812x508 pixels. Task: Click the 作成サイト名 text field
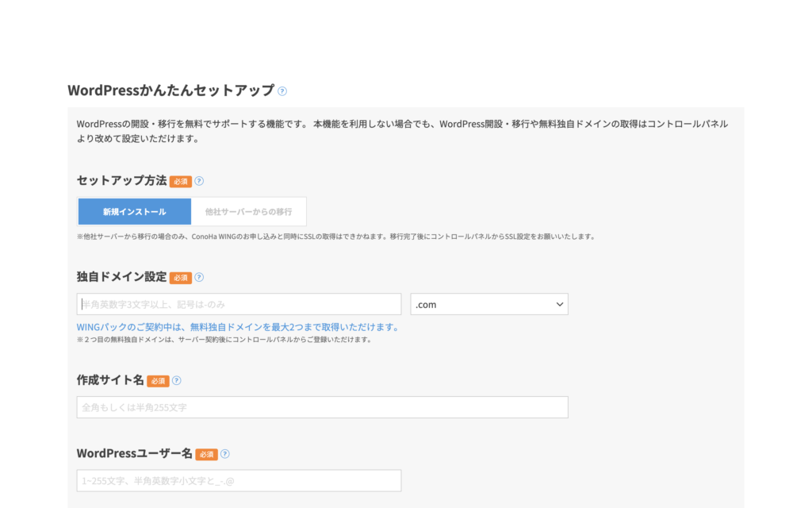coord(322,407)
